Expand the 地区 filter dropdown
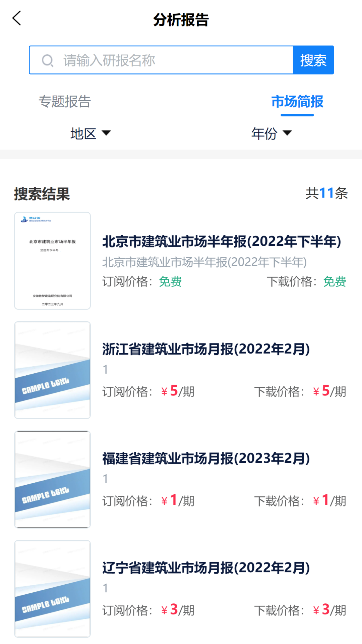The height and width of the screenshot is (644, 362). [83, 133]
